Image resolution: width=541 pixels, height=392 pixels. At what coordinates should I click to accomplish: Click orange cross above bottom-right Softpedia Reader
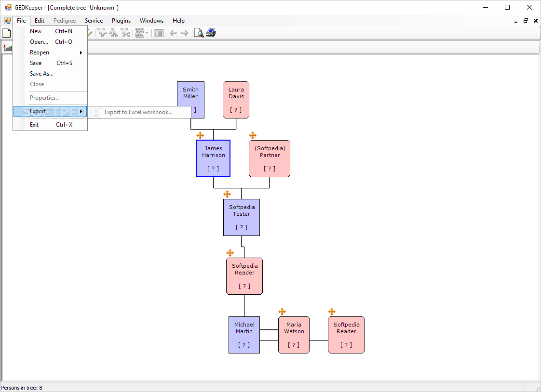point(332,312)
